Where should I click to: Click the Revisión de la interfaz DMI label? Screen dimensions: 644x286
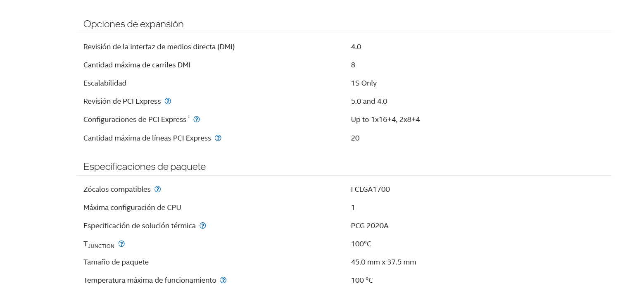point(159,47)
